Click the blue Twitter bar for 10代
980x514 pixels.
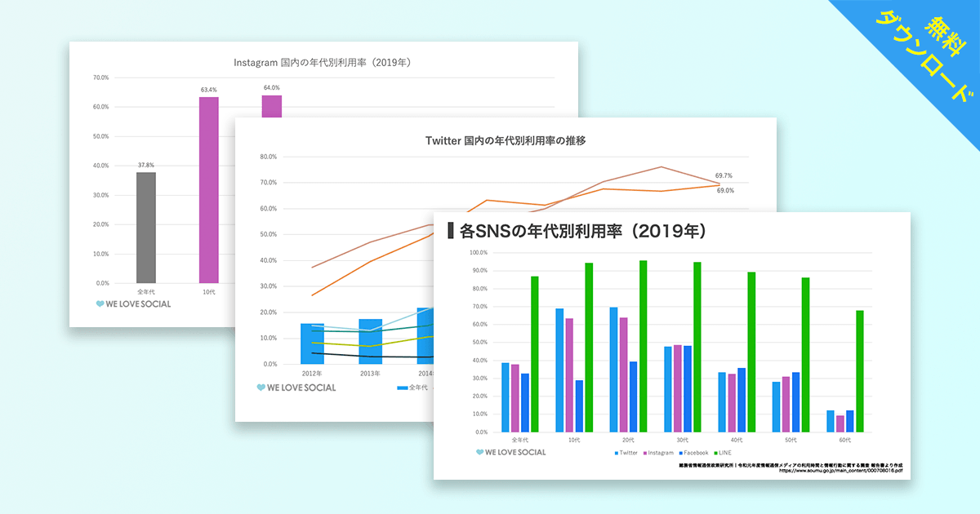pos(559,370)
